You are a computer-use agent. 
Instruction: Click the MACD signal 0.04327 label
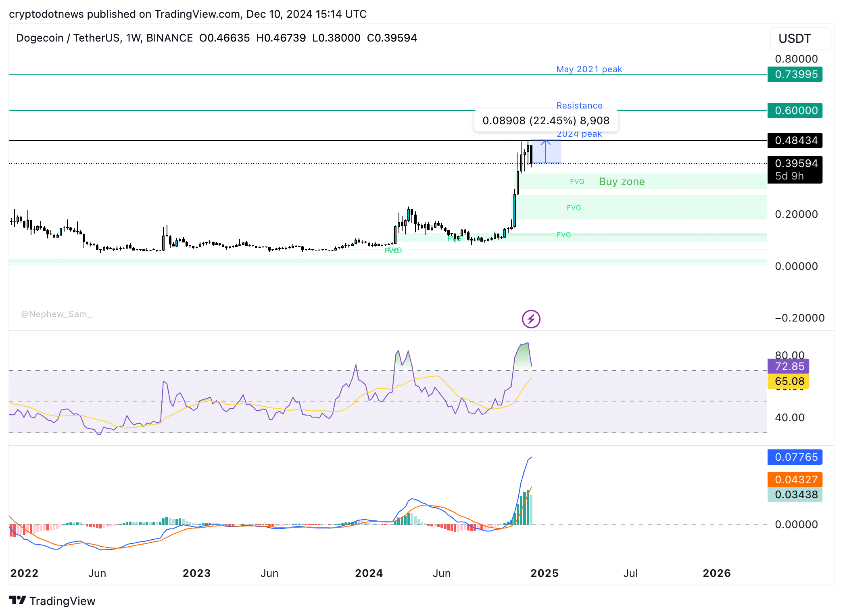pos(795,480)
